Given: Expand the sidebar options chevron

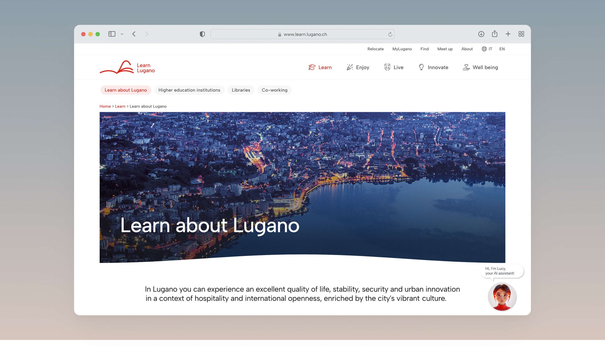Looking at the screenshot, I should pyautogui.click(x=122, y=34).
